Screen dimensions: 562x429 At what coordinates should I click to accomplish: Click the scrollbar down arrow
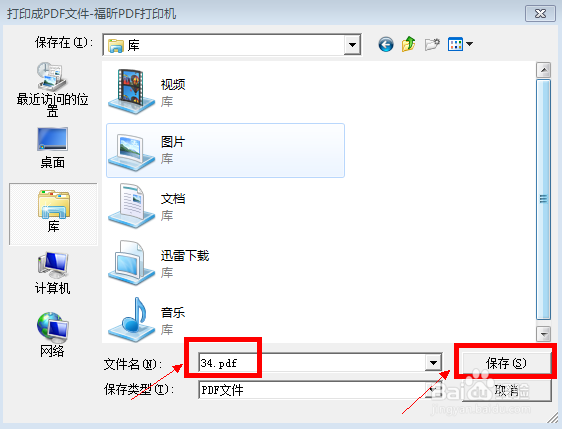click(543, 334)
